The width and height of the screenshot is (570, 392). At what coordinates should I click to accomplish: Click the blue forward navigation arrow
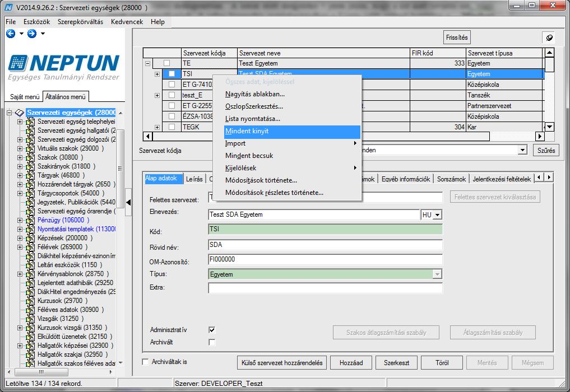click(32, 34)
